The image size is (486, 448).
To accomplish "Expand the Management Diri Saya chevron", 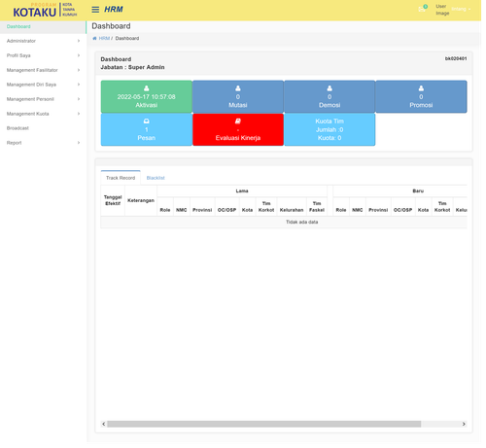I will [x=79, y=86].
